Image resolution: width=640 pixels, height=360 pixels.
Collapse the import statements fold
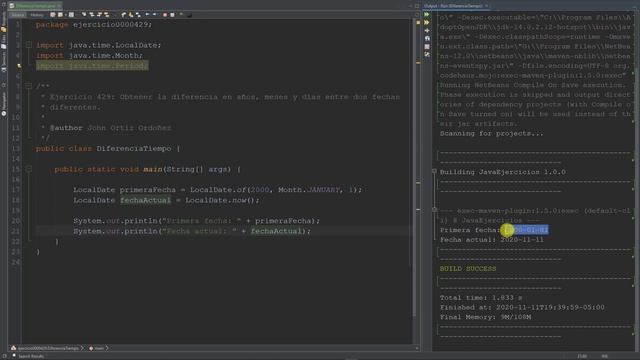click(x=29, y=45)
